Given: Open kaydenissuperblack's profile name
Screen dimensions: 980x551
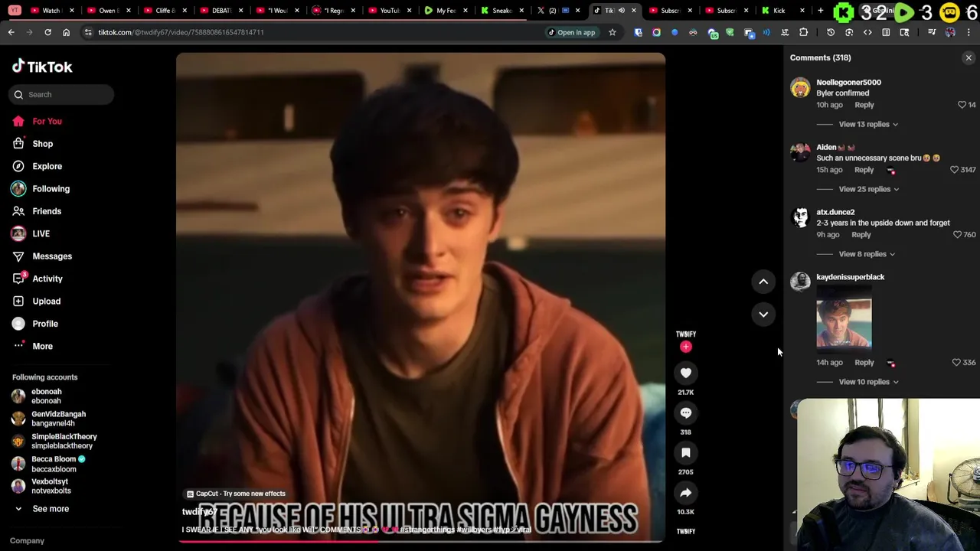Looking at the screenshot, I should [850, 277].
